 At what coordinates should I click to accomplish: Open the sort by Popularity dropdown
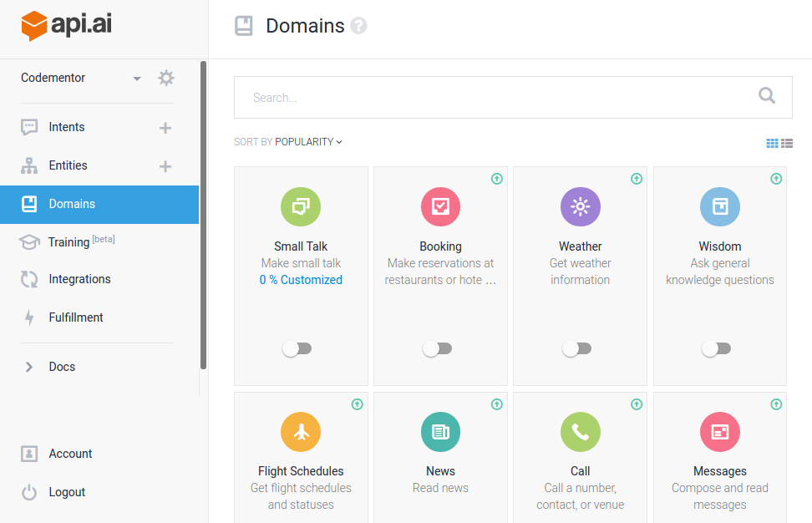(x=307, y=142)
